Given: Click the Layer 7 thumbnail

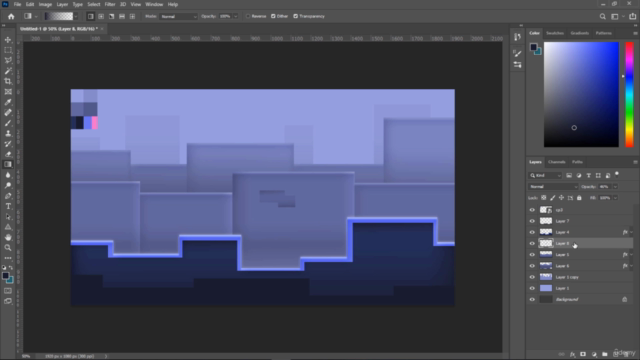Looking at the screenshot, I should (546, 221).
